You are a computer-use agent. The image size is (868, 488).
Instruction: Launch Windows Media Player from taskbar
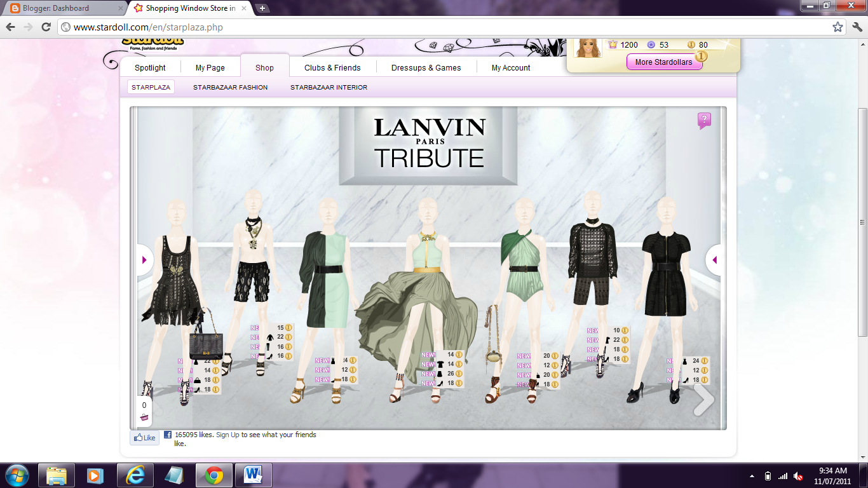tap(95, 475)
